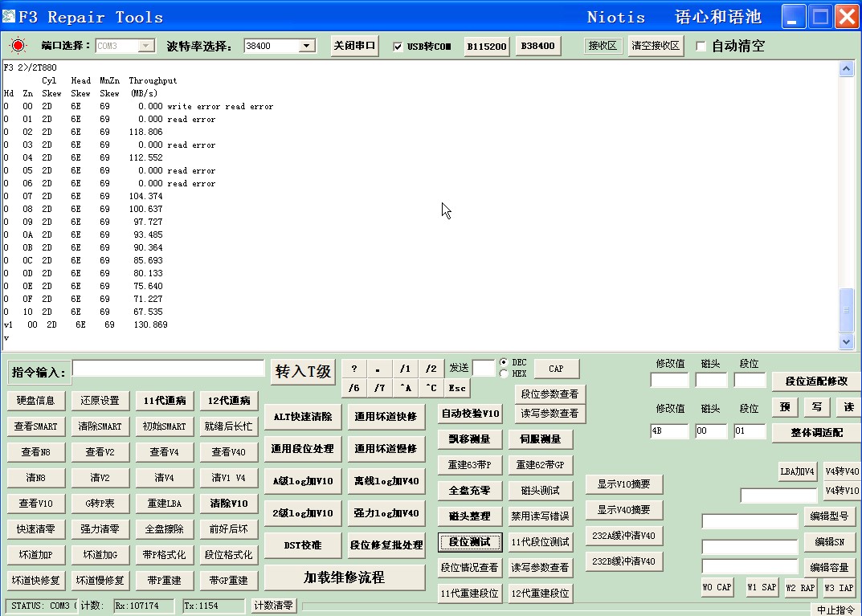Click the 接收区 button
Image resolution: width=862 pixels, height=616 pixels.
coord(602,46)
